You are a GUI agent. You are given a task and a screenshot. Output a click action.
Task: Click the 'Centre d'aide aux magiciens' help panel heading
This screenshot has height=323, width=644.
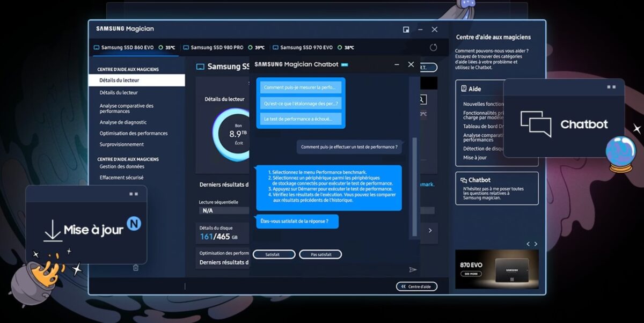pos(493,38)
